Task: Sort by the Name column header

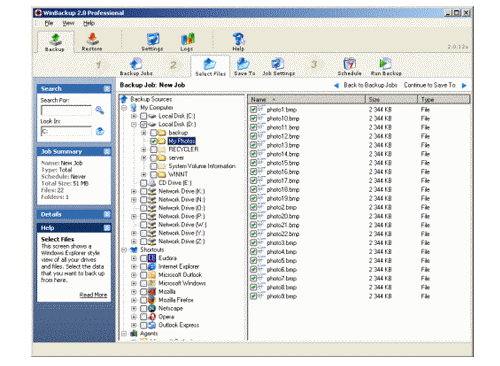Action: tap(306, 99)
